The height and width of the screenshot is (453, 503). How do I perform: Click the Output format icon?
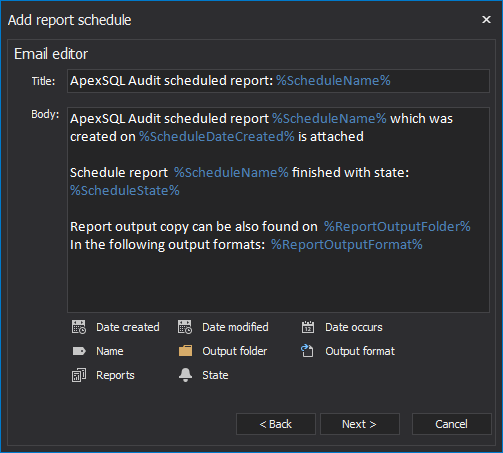click(307, 351)
